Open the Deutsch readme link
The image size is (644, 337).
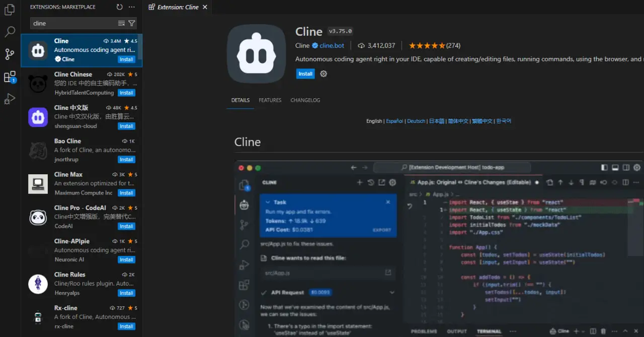point(416,121)
